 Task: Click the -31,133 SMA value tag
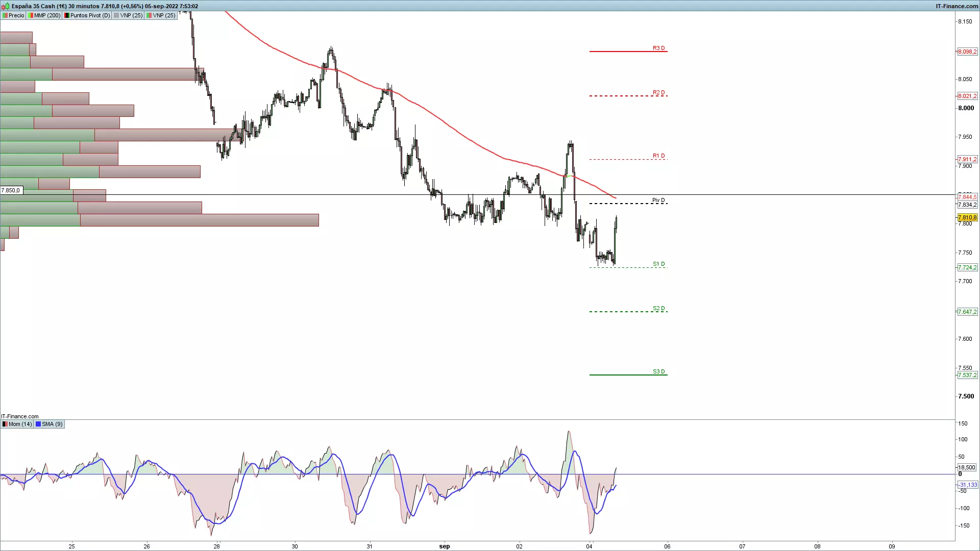click(x=967, y=485)
